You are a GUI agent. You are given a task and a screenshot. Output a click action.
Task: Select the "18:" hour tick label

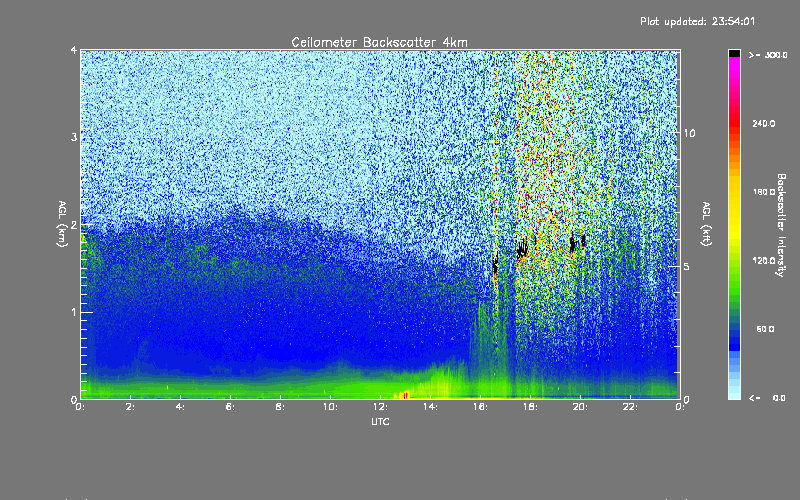coord(530,407)
